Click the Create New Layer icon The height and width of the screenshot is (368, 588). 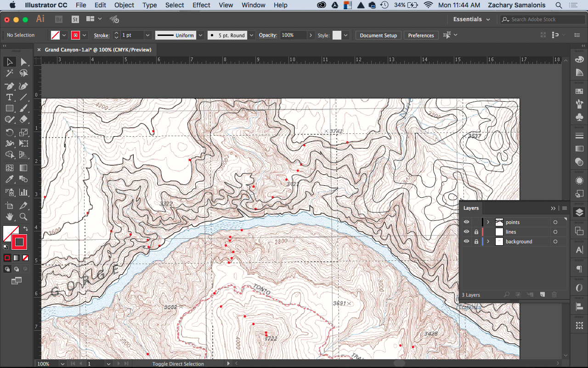coord(542,295)
